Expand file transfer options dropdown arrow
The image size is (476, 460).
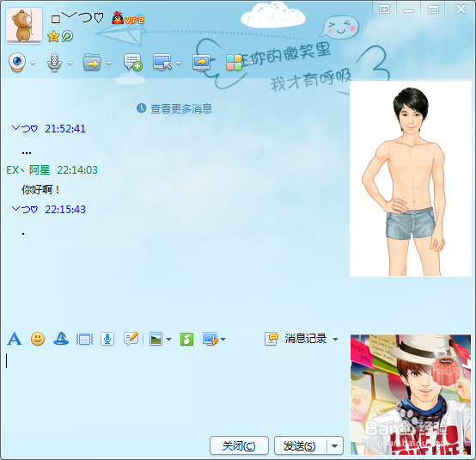pyautogui.click(x=108, y=64)
